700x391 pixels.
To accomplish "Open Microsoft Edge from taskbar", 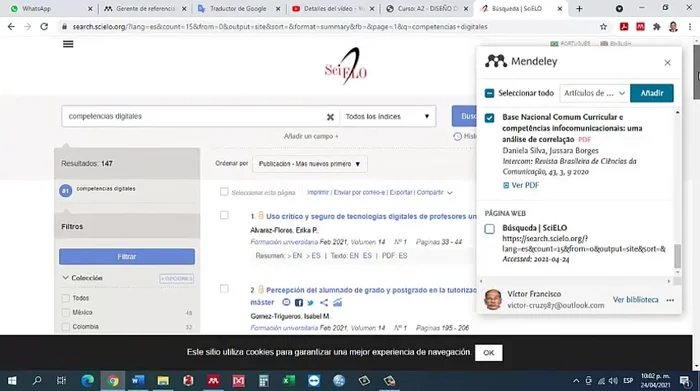I will point(88,381).
